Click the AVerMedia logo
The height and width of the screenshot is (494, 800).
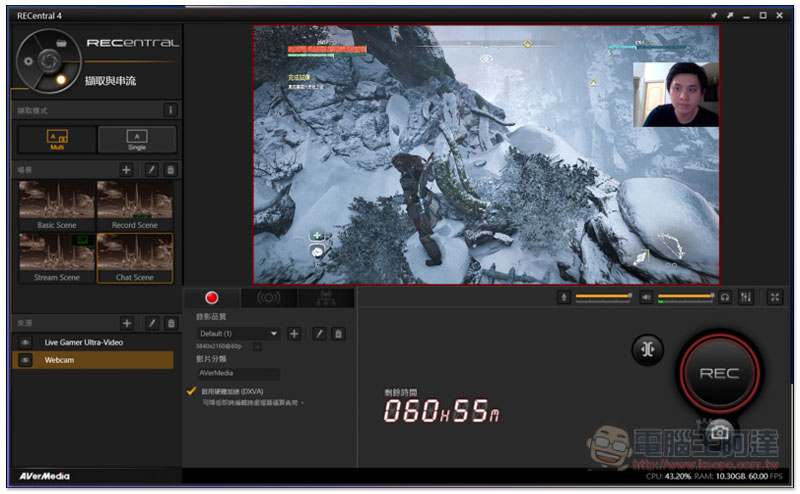44,476
